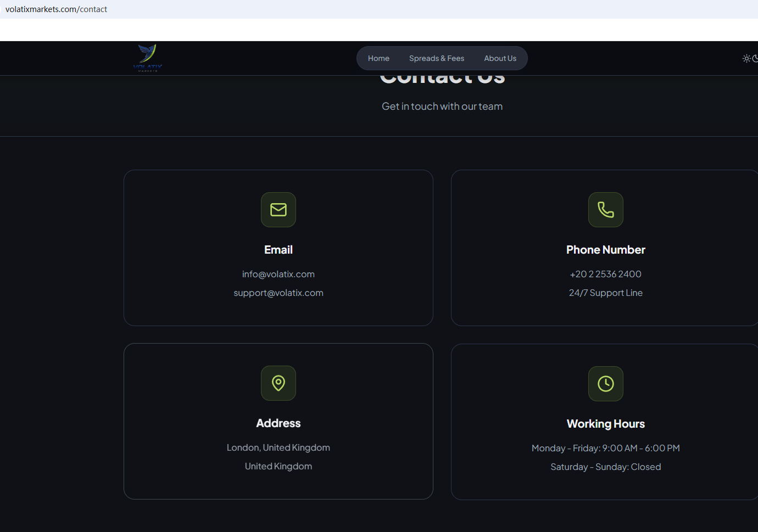Click the browser address bar URL

[x=56, y=9]
